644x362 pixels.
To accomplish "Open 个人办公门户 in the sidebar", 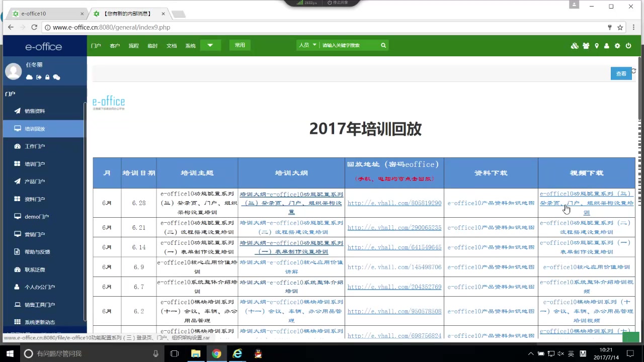I will click(x=43, y=287).
